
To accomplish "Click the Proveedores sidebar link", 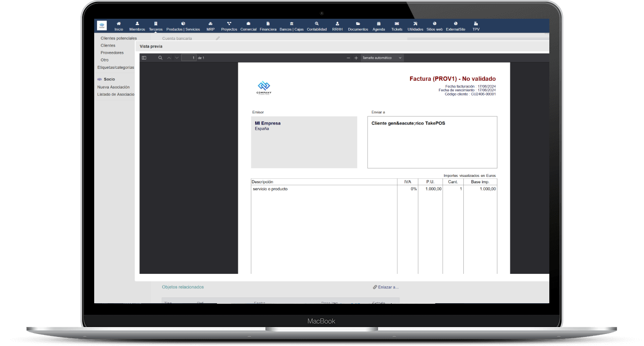I will point(112,53).
